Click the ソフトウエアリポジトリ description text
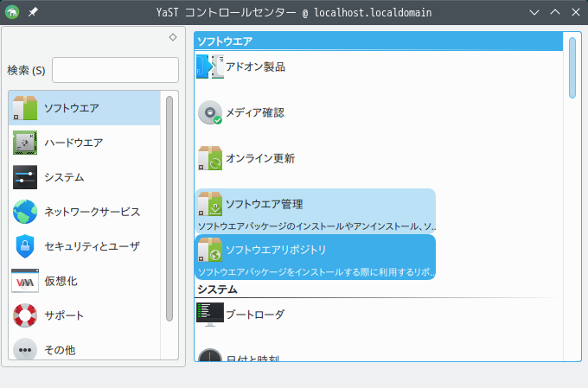 (316, 272)
